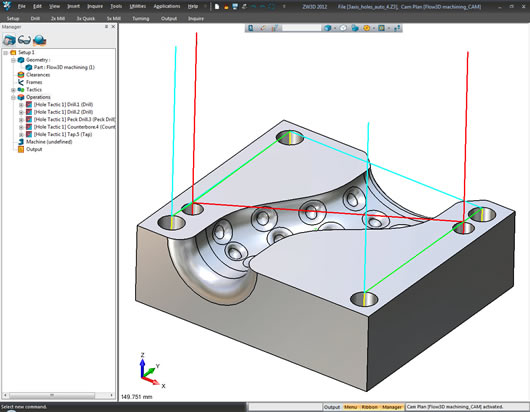The width and height of the screenshot is (530, 412).
Task: Select the CAM plan manager icon
Action: [x=9, y=40]
